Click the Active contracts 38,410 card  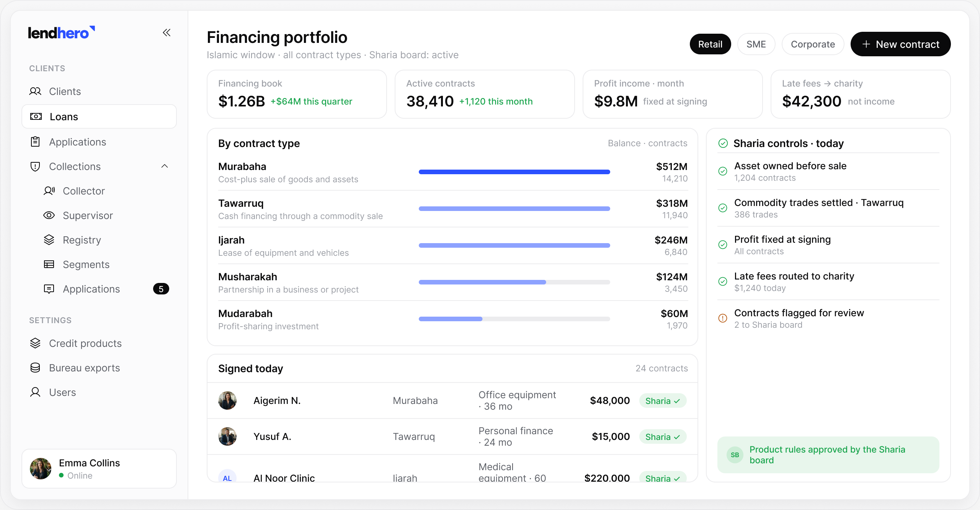click(x=485, y=94)
